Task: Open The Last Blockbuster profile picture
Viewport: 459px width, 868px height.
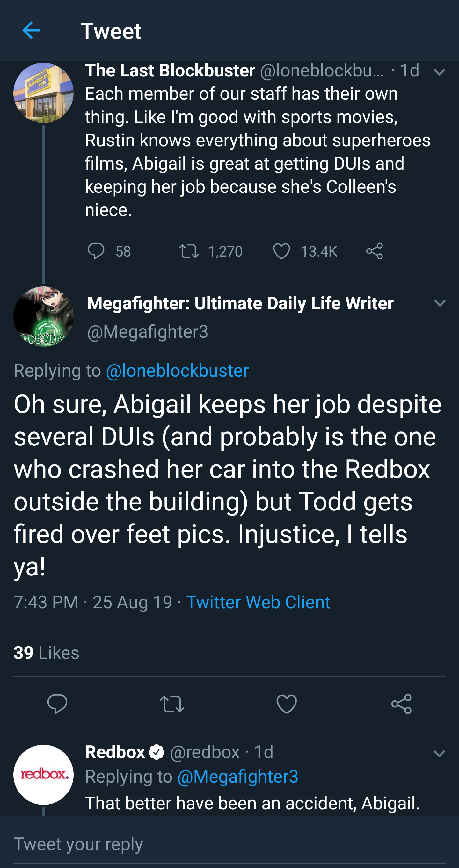Action: click(43, 93)
